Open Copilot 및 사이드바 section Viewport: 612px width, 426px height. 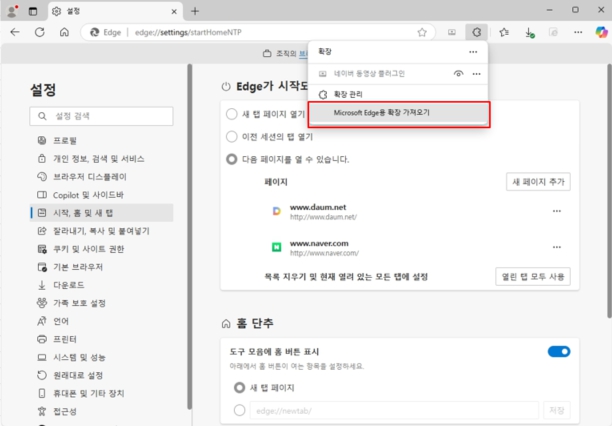tap(101, 195)
